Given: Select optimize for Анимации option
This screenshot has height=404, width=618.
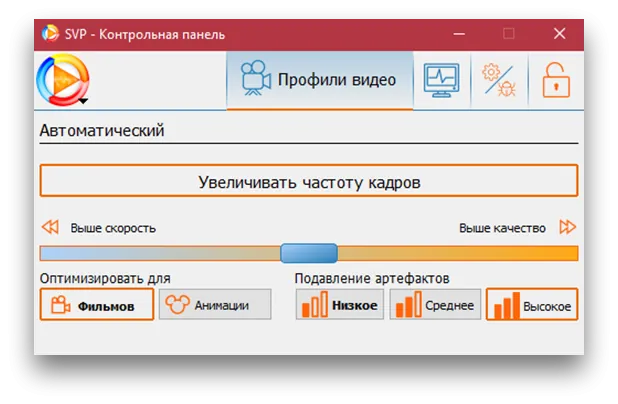Looking at the screenshot, I should pos(215,304).
